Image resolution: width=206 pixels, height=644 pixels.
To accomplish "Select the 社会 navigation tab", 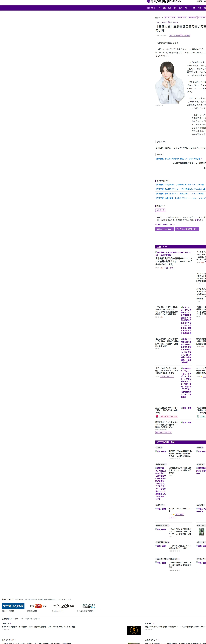I will [x=170, y=8].
